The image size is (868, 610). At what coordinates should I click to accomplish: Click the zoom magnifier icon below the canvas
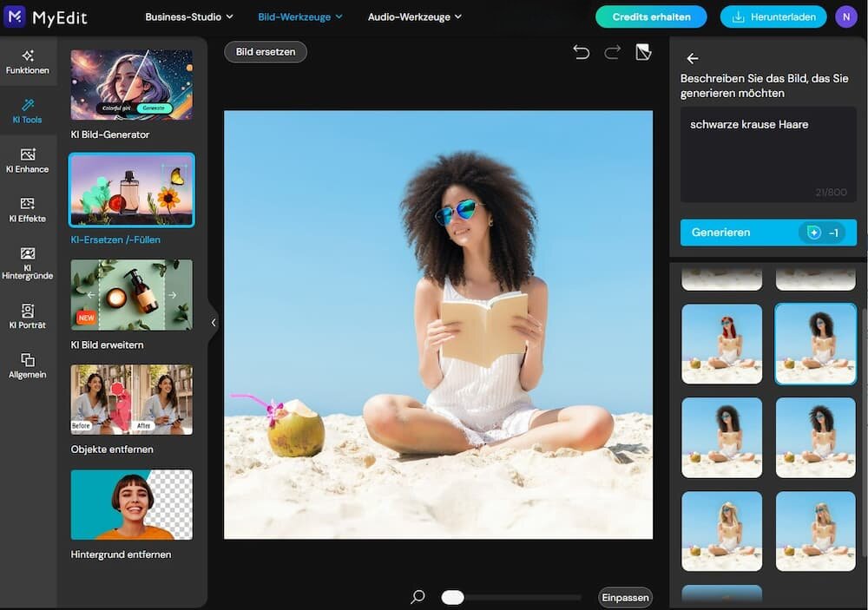pyautogui.click(x=417, y=597)
